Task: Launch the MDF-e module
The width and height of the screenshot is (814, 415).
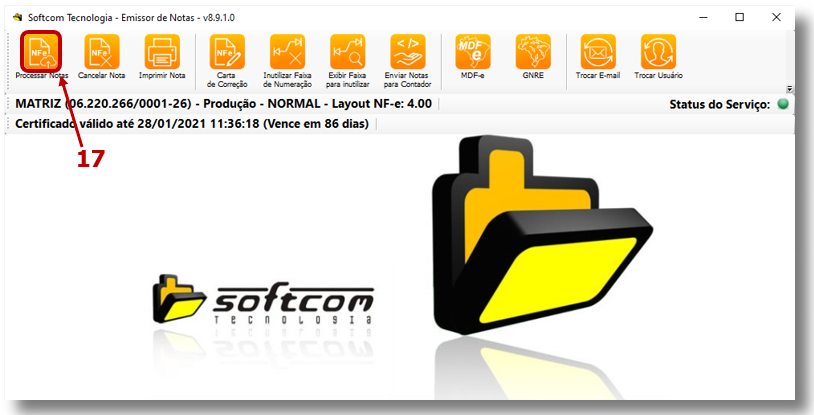Action: click(472, 50)
